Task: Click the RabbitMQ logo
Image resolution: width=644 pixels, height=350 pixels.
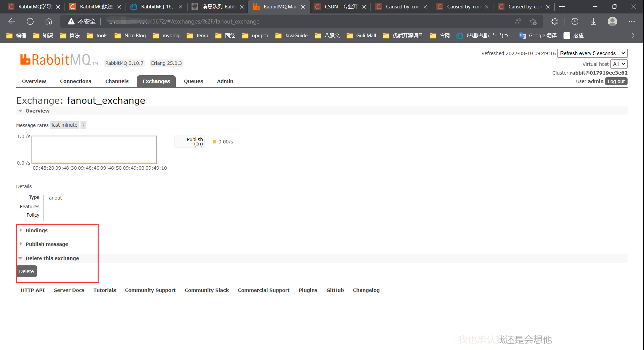Action: pyautogui.click(x=59, y=60)
